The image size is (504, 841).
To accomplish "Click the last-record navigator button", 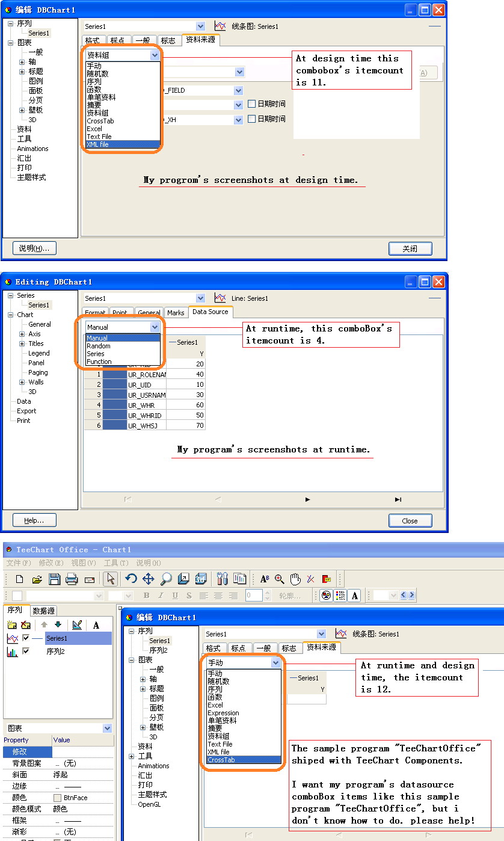I will click(398, 499).
